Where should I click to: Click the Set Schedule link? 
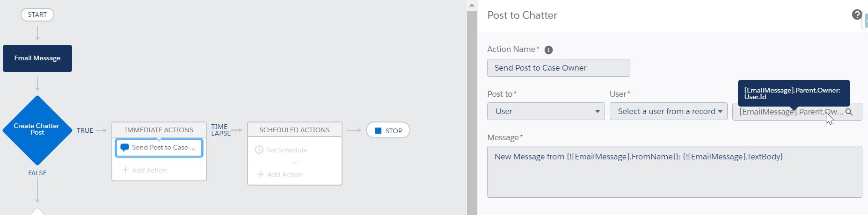click(x=286, y=150)
